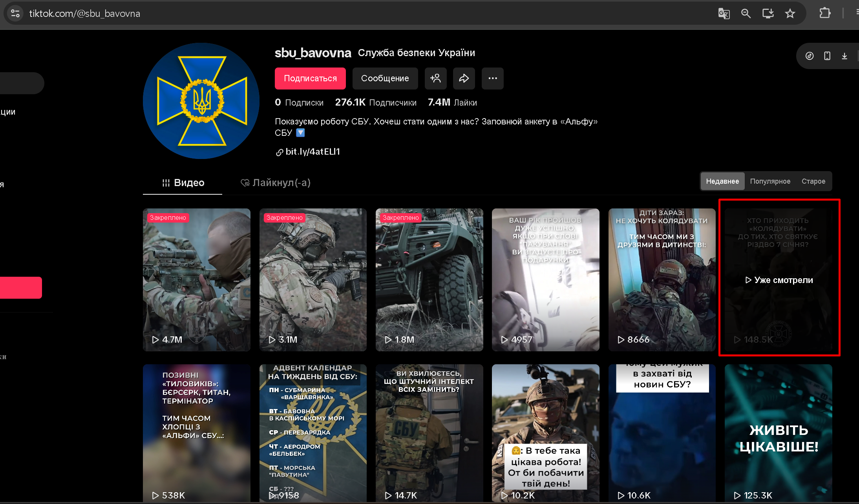Click the translate page icon in address bar
The height and width of the screenshot is (504, 859).
pos(724,14)
